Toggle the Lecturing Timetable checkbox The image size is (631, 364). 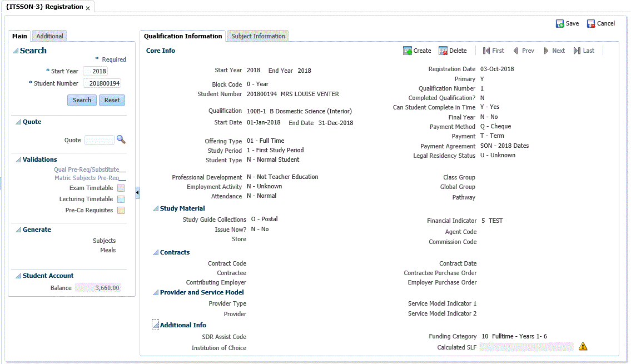point(121,200)
